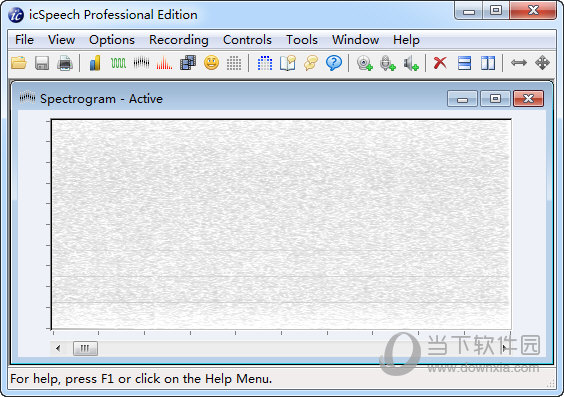Click the blue dotted arch icon

pos(265,63)
